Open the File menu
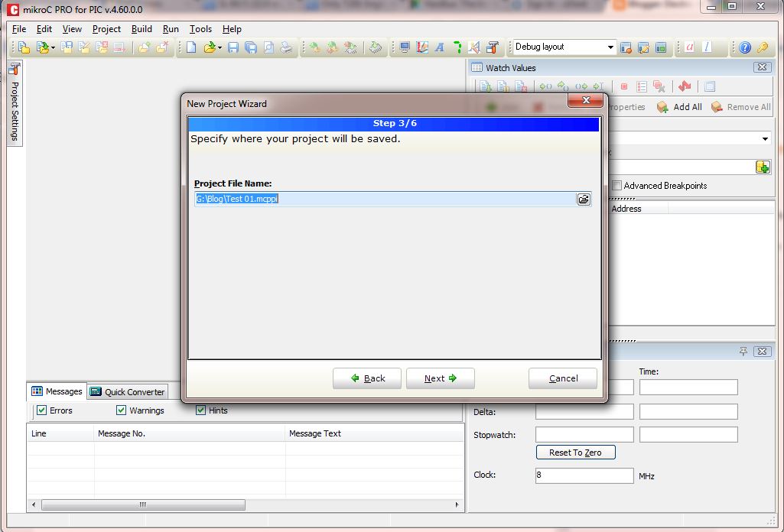784x532 pixels. [19, 29]
